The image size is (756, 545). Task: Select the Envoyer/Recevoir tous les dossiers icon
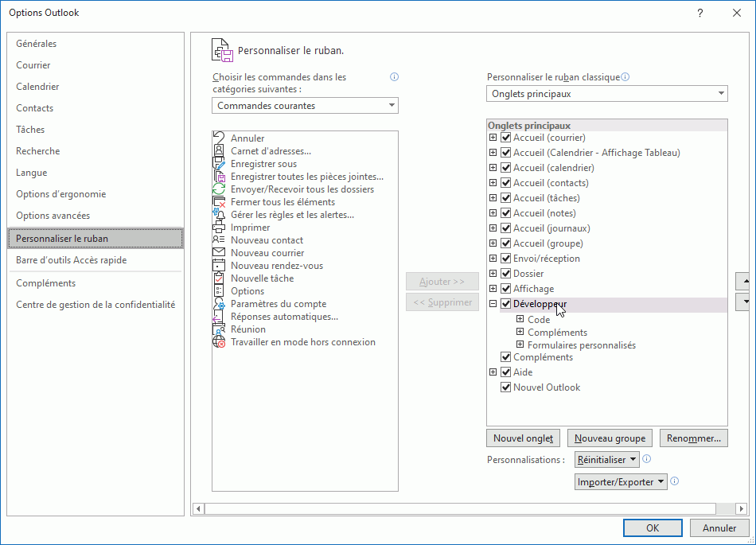point(219,189)
